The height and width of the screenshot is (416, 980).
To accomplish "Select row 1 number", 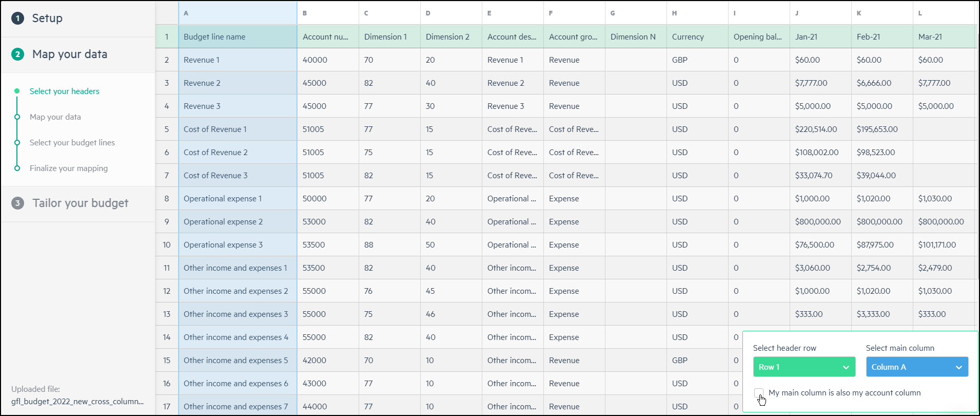I will coord(167,36).
